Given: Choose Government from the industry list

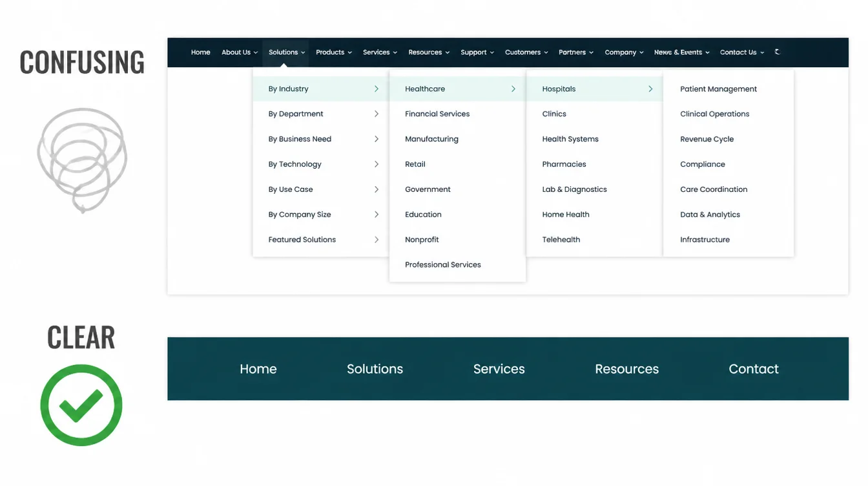Looking at the screenshot, I should coord(428,189).
